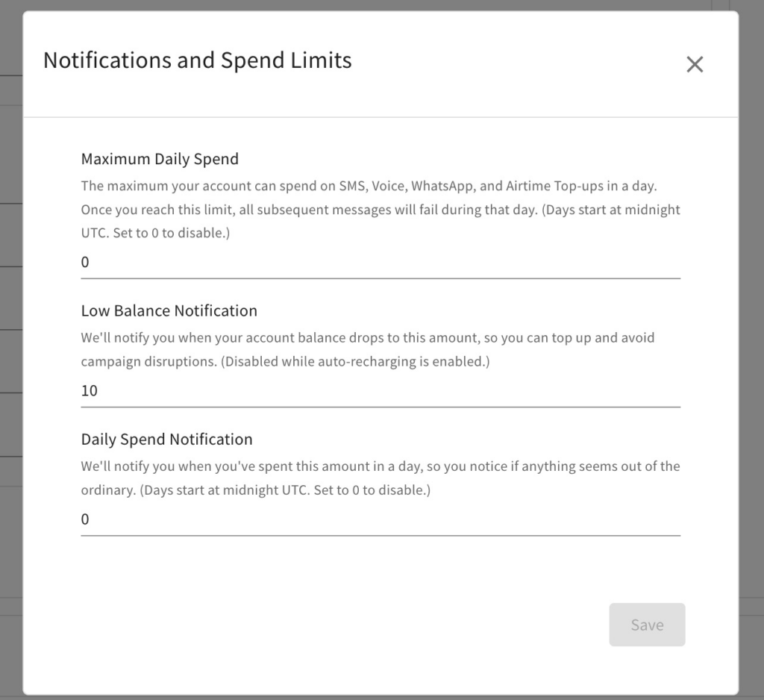Click the 'Low Balance Notification' heading label
764x700 pixels.
[x=169, y=310]
